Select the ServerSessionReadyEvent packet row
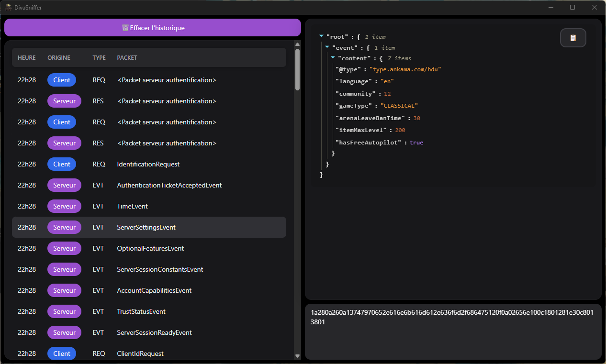Screen dimensions: 606x364 [x=149, y=332]
